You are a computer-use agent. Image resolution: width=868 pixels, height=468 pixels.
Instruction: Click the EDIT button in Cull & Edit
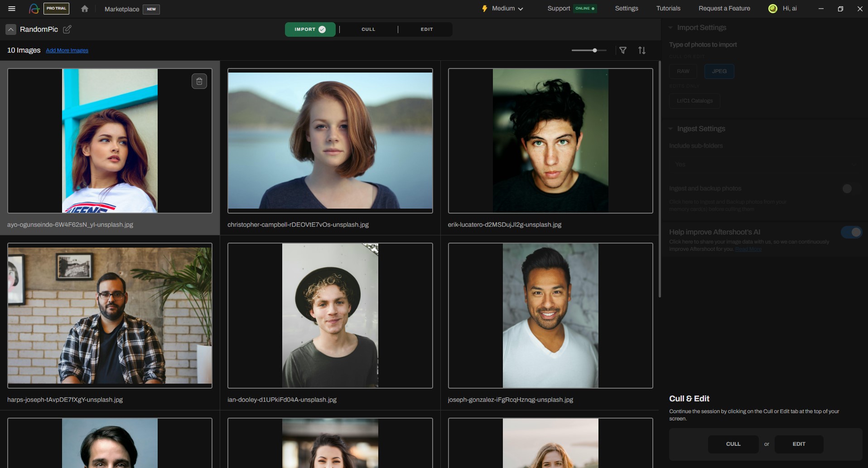[x=799, y=444]
